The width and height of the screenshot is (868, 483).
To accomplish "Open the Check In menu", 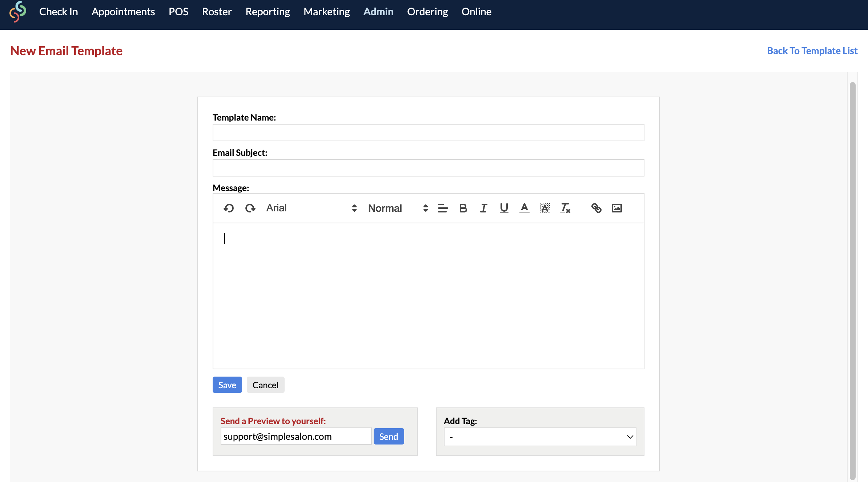I will click(x=59, y=12).
